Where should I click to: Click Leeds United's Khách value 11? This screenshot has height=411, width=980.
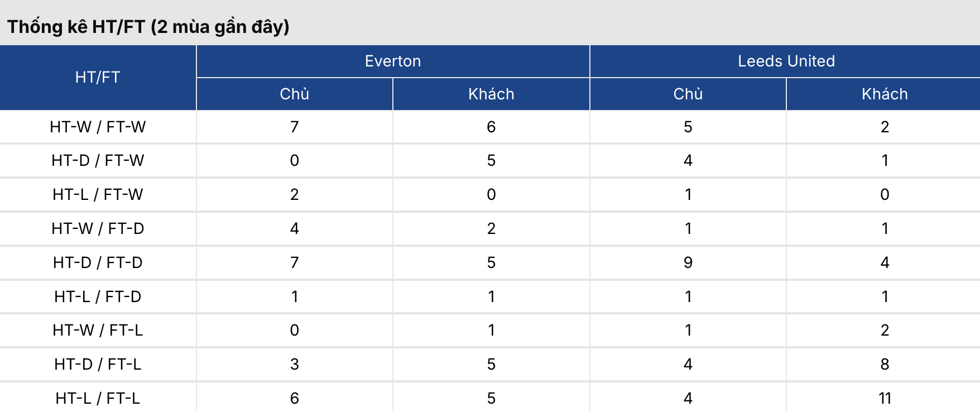[x=885, y=398]
